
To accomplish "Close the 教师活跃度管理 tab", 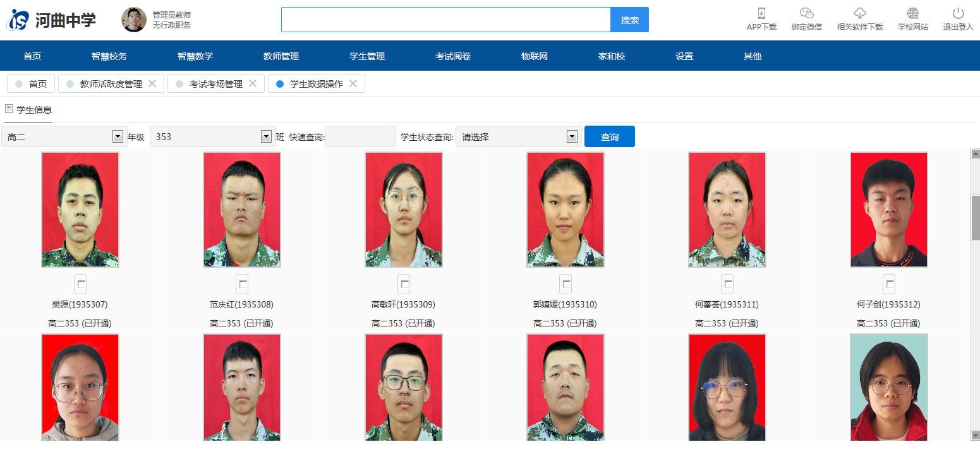I will click(152, 83).
